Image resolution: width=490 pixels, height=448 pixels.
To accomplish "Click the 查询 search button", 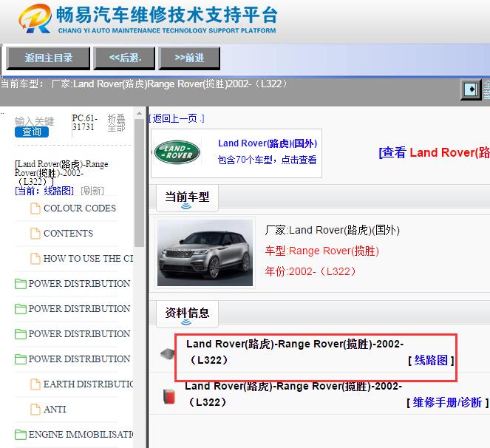I will 32,132.
